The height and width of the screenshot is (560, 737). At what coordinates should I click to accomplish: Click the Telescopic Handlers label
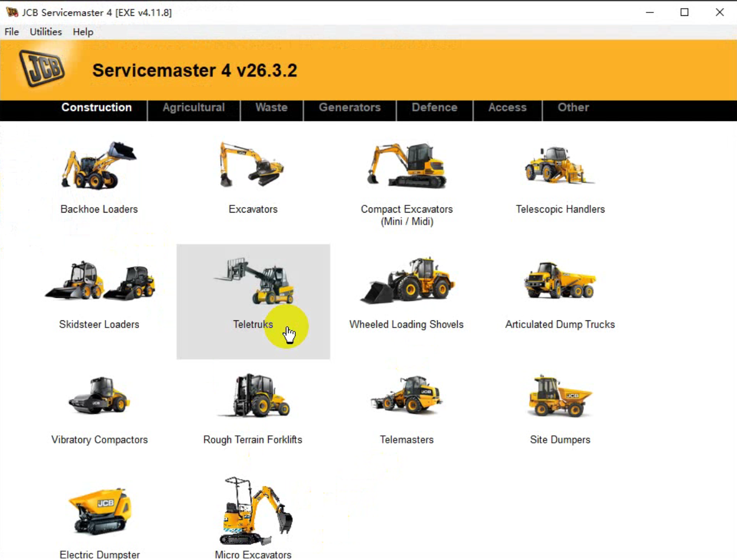click(560, 209)
